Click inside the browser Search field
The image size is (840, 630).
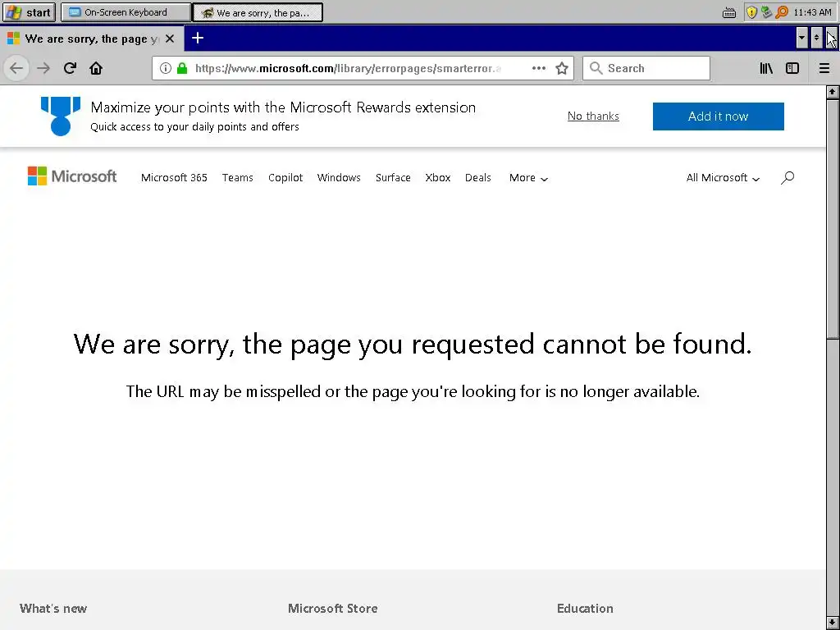(x=646, y=68)
